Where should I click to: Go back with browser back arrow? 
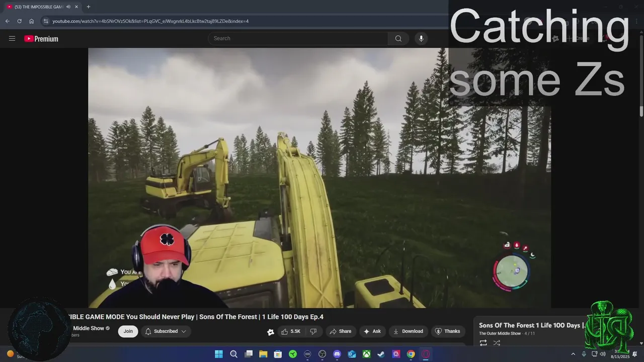tap(7, 21)
